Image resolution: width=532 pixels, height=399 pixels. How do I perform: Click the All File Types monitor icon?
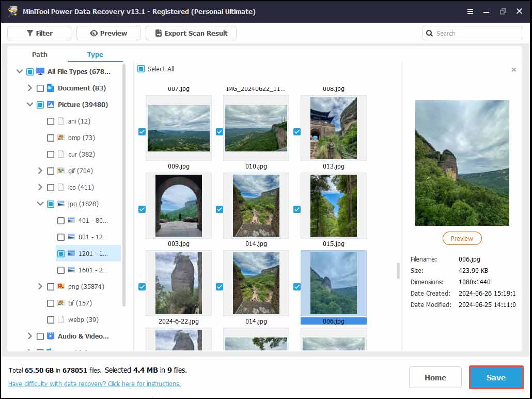(x=40, y=71)
